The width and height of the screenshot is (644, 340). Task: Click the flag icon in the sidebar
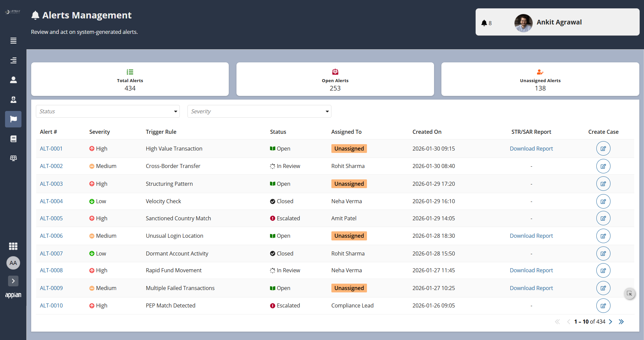coord(13,119)
